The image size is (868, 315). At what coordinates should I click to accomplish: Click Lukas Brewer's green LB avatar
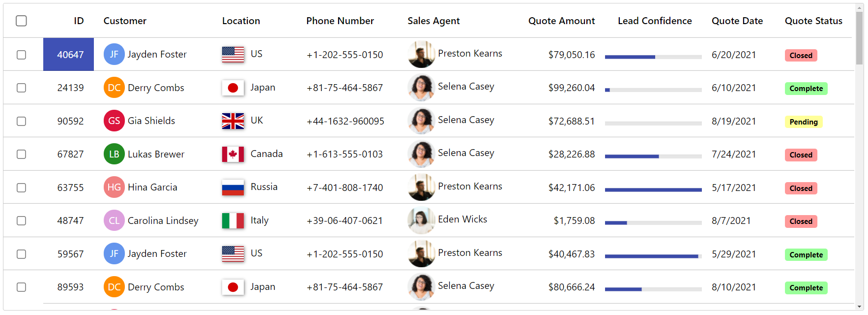click(x=114, y=154)
